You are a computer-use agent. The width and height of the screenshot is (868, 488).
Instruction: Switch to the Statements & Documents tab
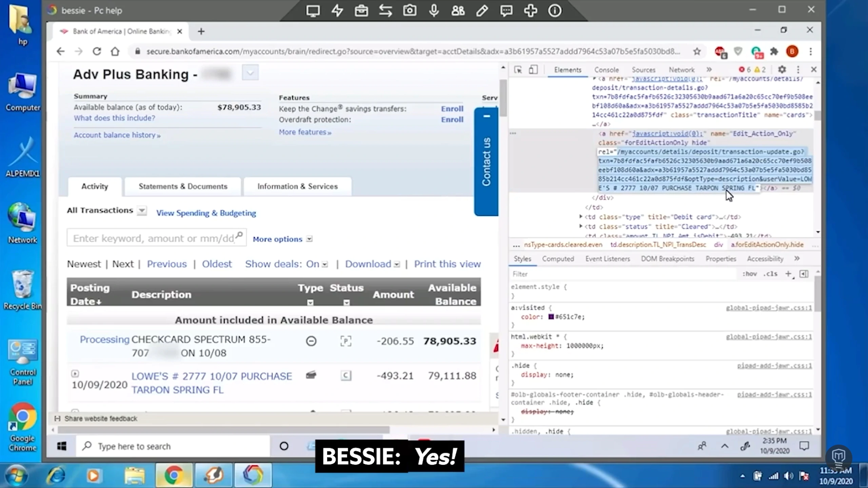pyautogui.click(x=183, y=186)
